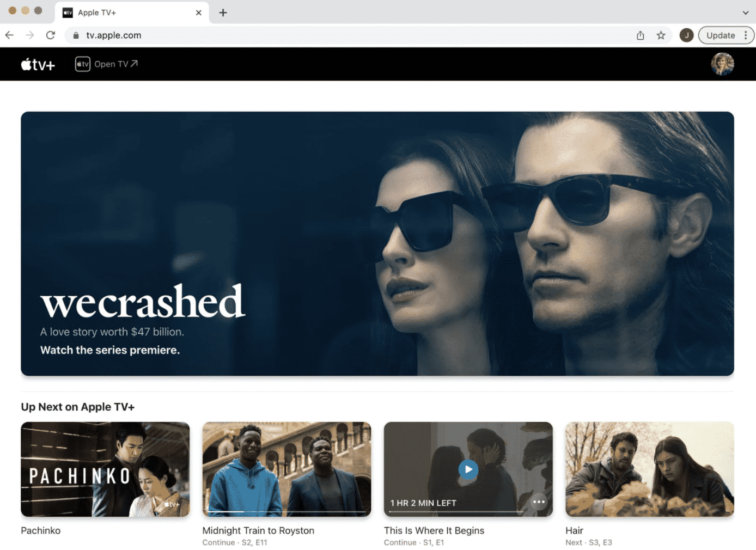
Task: Click the share page icon
Action: pyautogui.click(x=641, y=35)
